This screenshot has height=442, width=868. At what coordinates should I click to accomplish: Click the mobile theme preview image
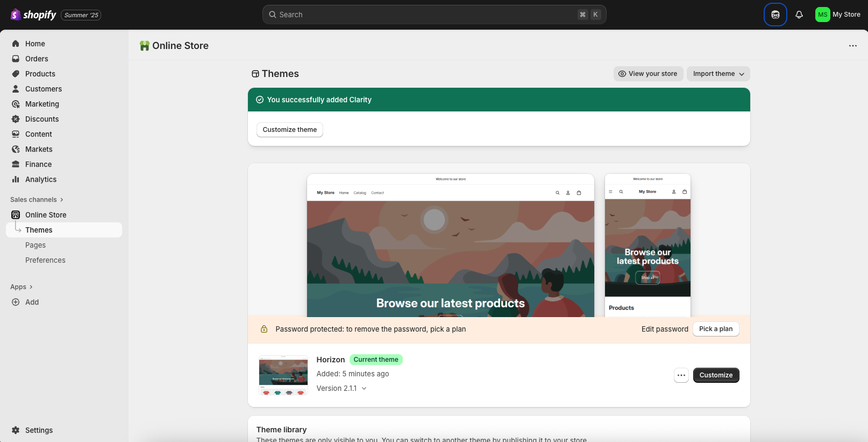[x=648, y=245]
